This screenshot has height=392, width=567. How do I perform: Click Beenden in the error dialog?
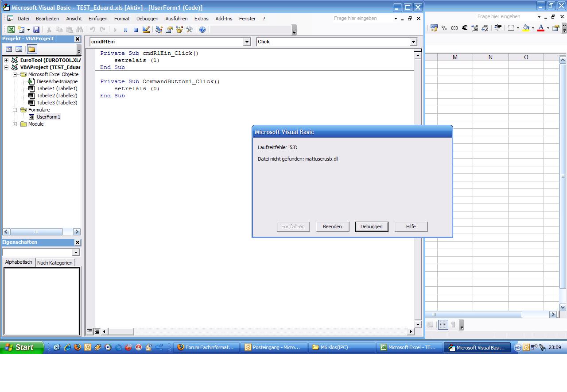click(332, 227)
